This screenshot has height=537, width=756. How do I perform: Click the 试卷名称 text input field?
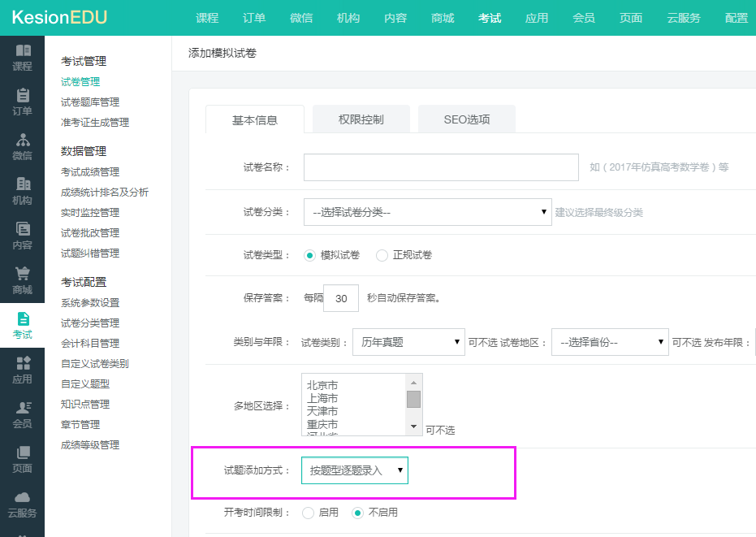click(441, 167)
